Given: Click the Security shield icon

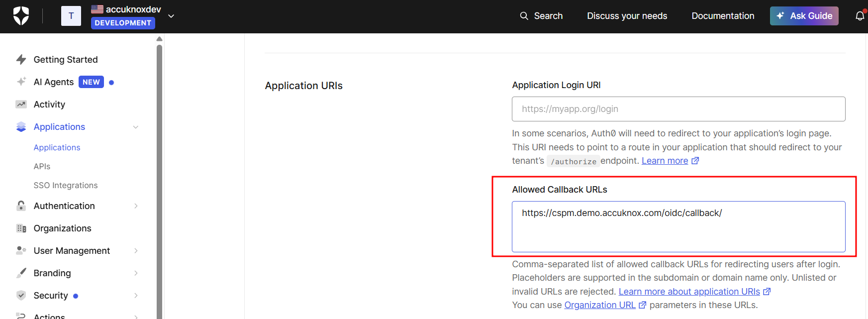Looking at the screenshot, I should pyautogui.click(x=21, y=296).
